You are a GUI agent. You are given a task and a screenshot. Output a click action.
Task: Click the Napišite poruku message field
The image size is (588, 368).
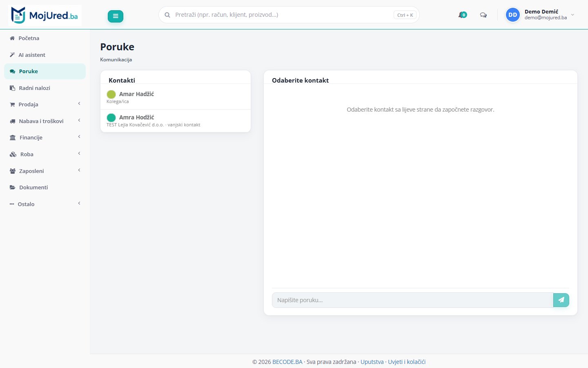(x=412, y=300)
